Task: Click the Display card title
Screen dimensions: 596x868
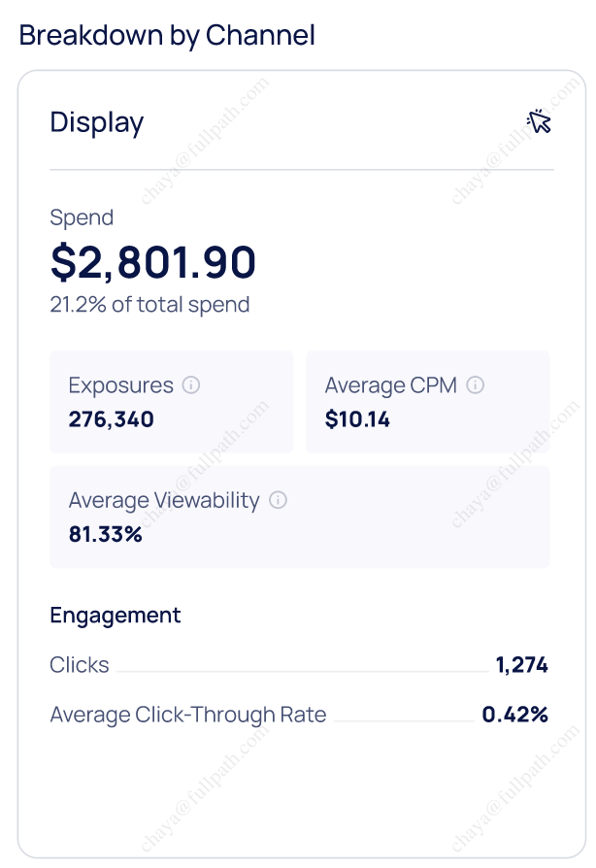Action: 97,122
